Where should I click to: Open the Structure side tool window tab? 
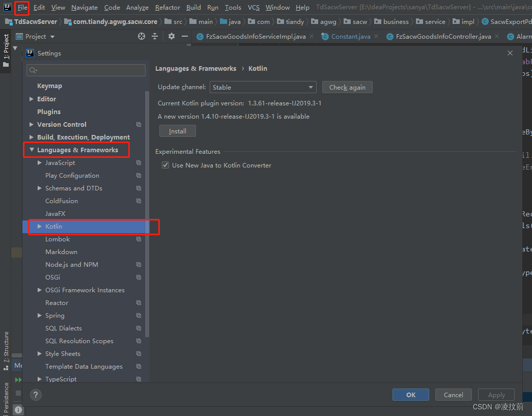pyautogui.click(x=6, y=350)
